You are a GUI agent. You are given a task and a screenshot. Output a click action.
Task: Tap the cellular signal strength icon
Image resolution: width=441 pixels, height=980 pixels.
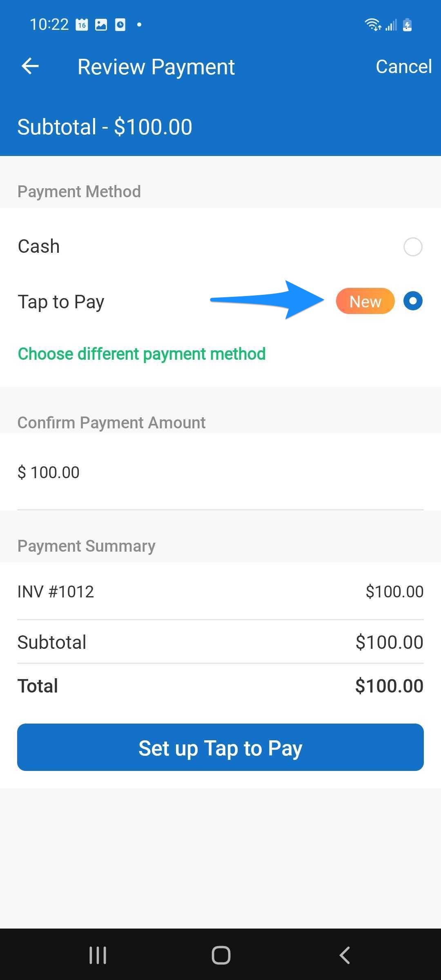(391, 25)
